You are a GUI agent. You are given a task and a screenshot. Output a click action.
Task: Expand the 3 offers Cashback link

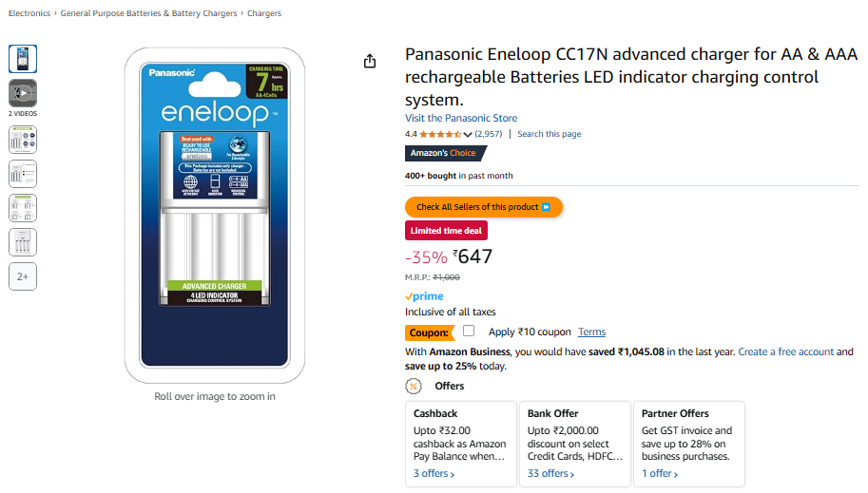(434, 474)
